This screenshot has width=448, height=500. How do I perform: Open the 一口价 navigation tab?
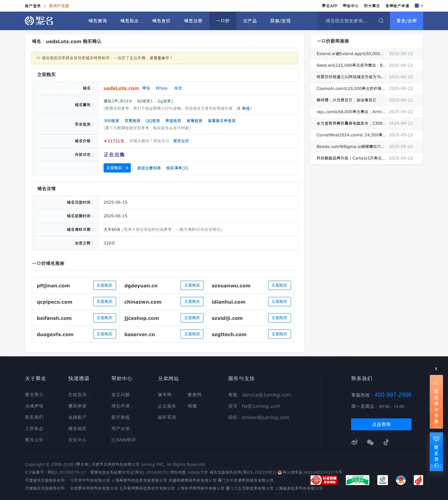coord(222,21)
